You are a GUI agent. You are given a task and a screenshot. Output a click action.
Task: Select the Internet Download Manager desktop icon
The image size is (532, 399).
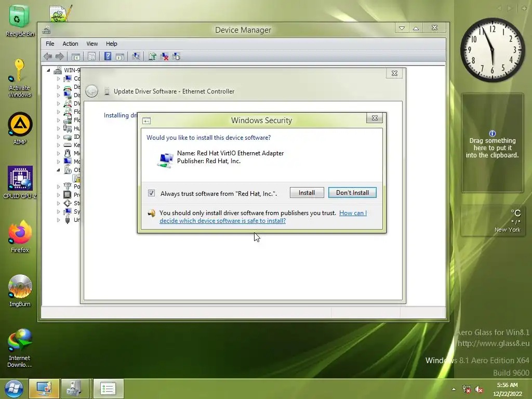(20, 348)
